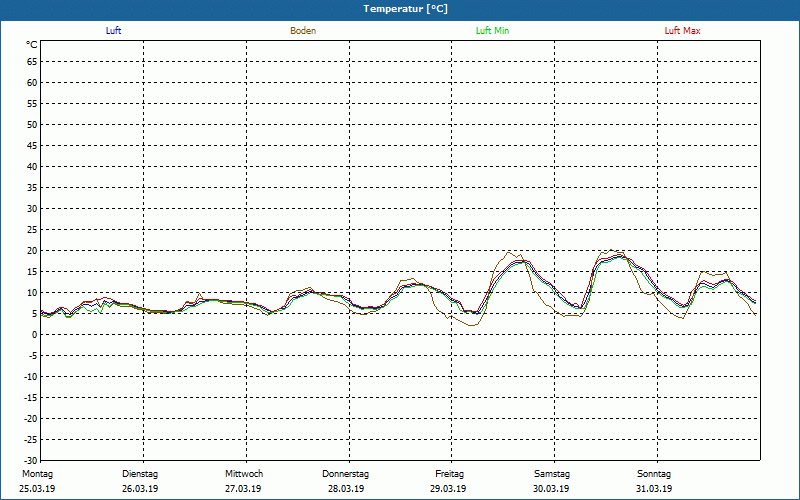The height and width of the screenshot is (500, 800).
Task: Select the -15 y-axis value
Action: [31, 397]
